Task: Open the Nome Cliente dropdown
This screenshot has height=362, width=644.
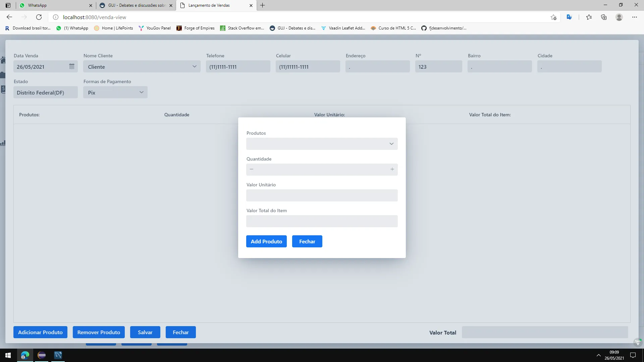Action: coord(194,67)
